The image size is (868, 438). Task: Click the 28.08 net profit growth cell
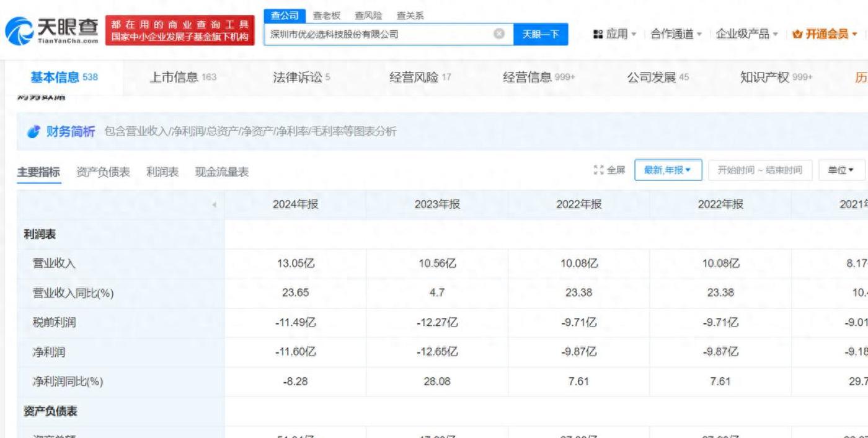point(437,381)
